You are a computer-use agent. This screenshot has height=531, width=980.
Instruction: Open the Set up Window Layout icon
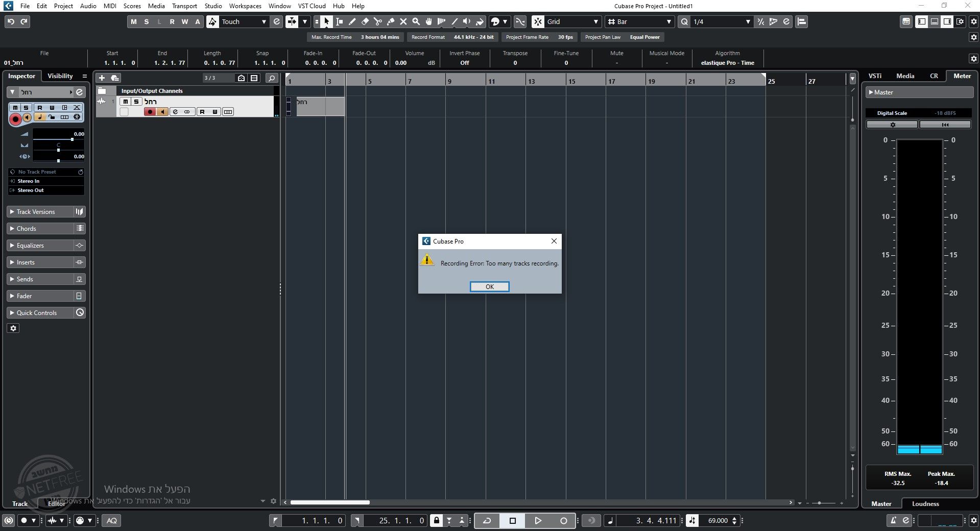pos(960,21)
